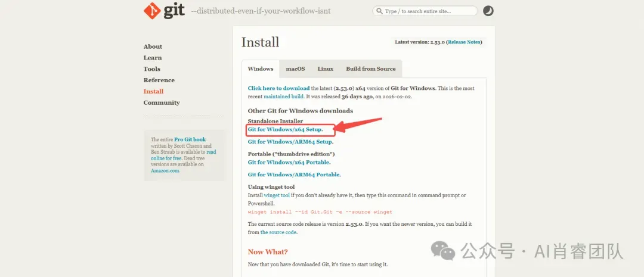Viewport: 644px width, 277px height.
Task: Open the Reference sidebar link
Action: pos(159,80)
